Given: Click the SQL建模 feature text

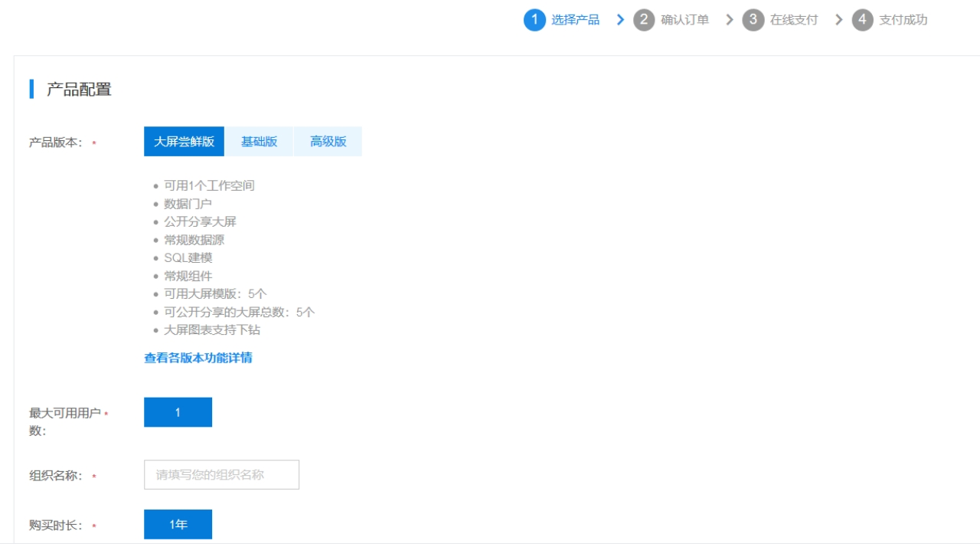Looking at the screenshot, I should tap(188, 257).
